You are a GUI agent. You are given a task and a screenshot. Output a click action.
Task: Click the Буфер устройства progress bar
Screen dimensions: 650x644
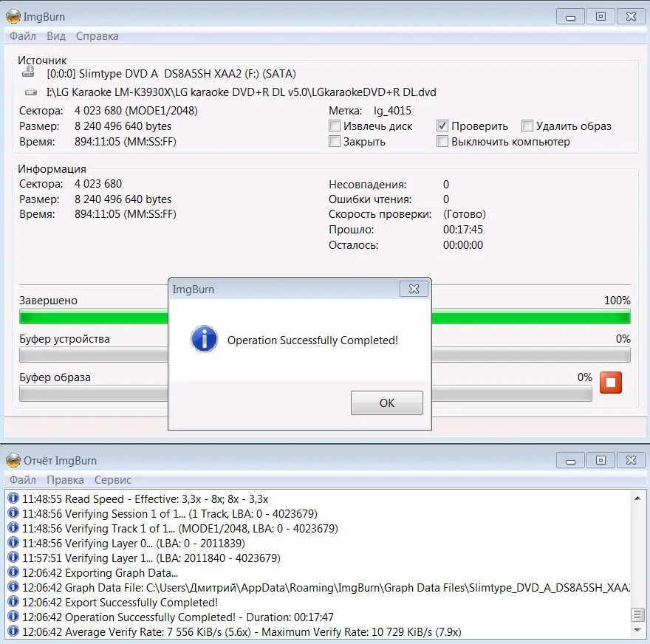[x=324, y=355]
